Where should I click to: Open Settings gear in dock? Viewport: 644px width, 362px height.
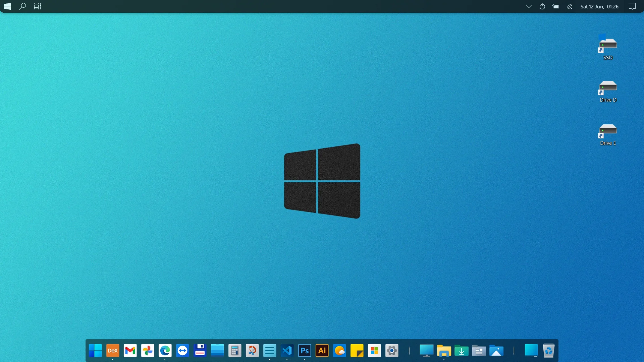tap(392, 351)
